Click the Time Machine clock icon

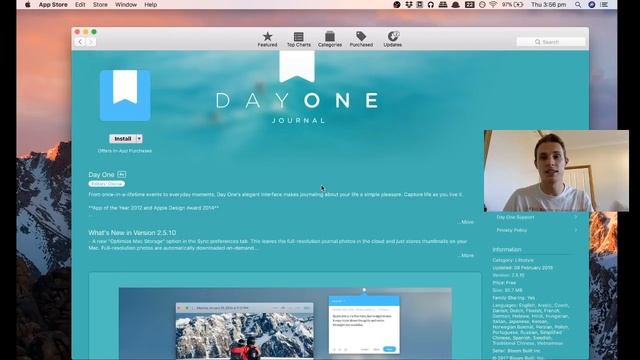point(482,4)
